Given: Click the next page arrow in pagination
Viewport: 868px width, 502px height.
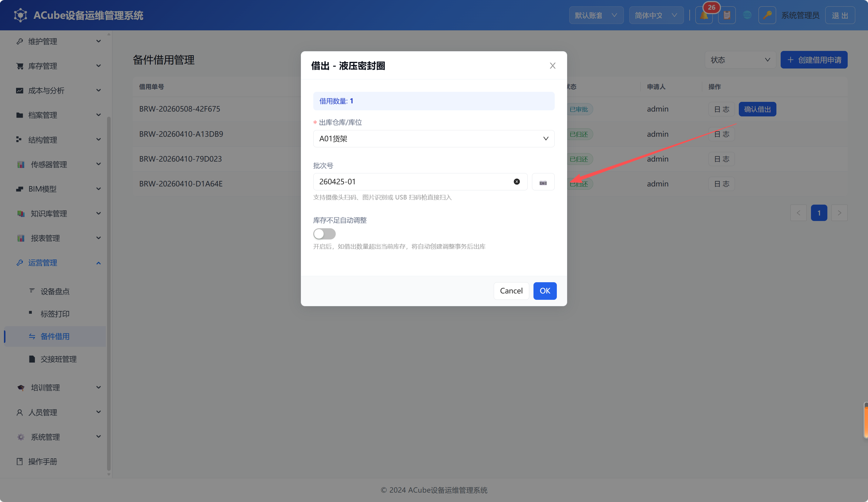Looking at the screenshot, I should (839, 213).
